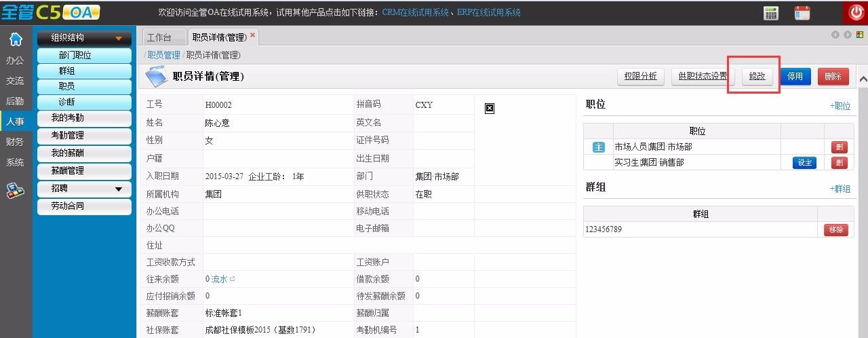Viewport: 868px width, 338px height.
Task: Open 劳动合同 menu
Action: [x=85, y=206]
